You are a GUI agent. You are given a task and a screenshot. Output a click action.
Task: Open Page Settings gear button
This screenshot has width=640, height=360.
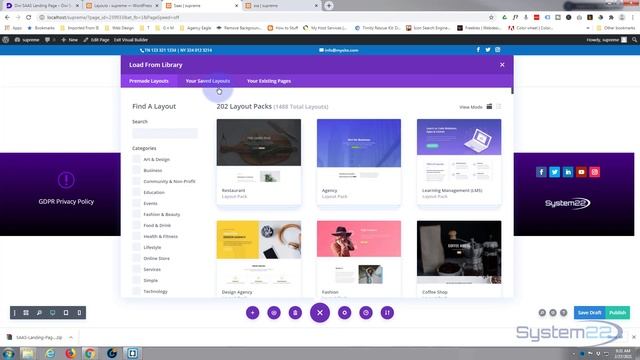click(344, 313)
